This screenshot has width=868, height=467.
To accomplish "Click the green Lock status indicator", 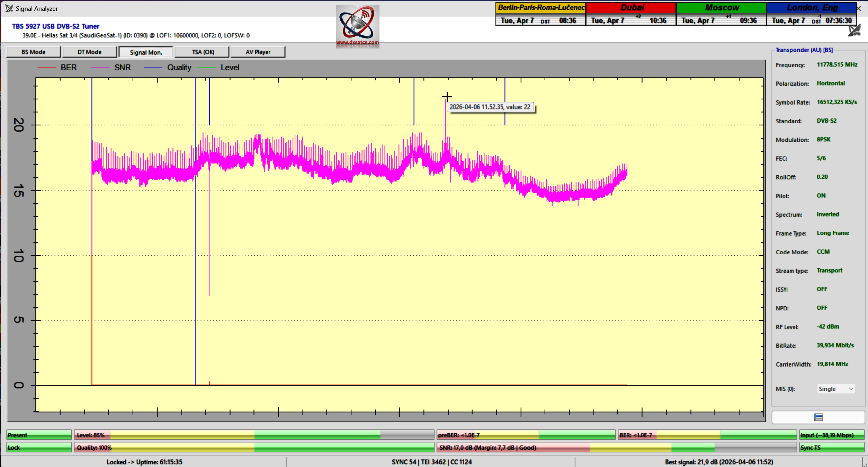I will coord(39,448).
